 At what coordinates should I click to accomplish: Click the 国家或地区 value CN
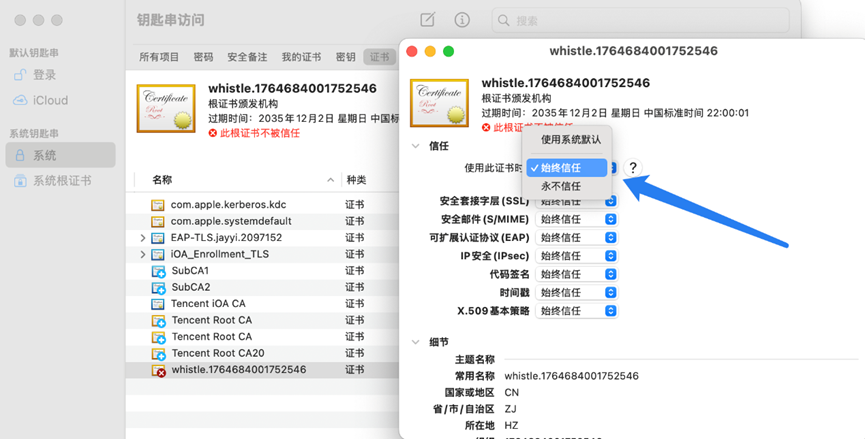[511, 393]
